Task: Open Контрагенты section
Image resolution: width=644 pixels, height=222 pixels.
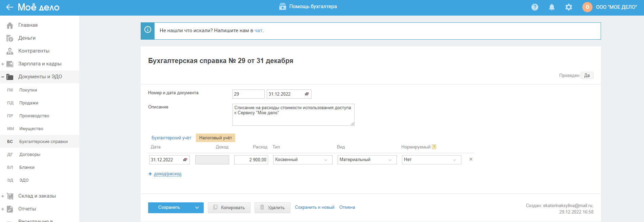Action: [34, 51]
